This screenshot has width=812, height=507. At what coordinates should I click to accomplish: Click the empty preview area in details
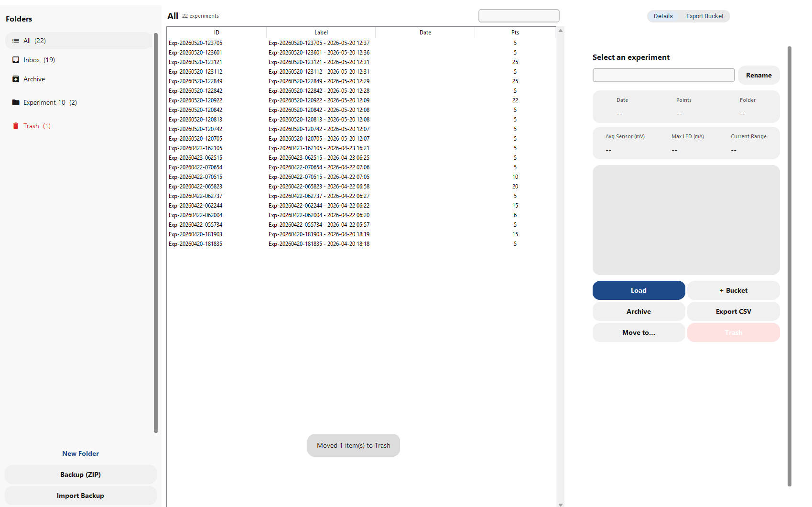[x=686, y=220]
